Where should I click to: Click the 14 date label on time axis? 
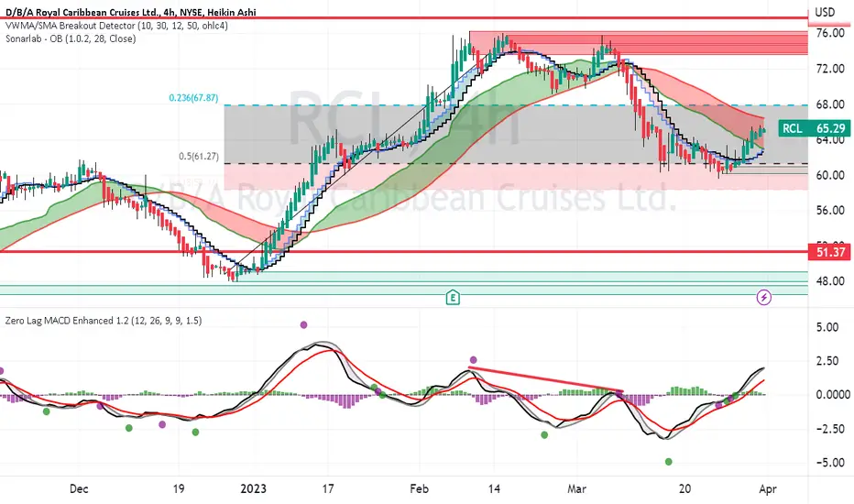[x=494, y=488]
